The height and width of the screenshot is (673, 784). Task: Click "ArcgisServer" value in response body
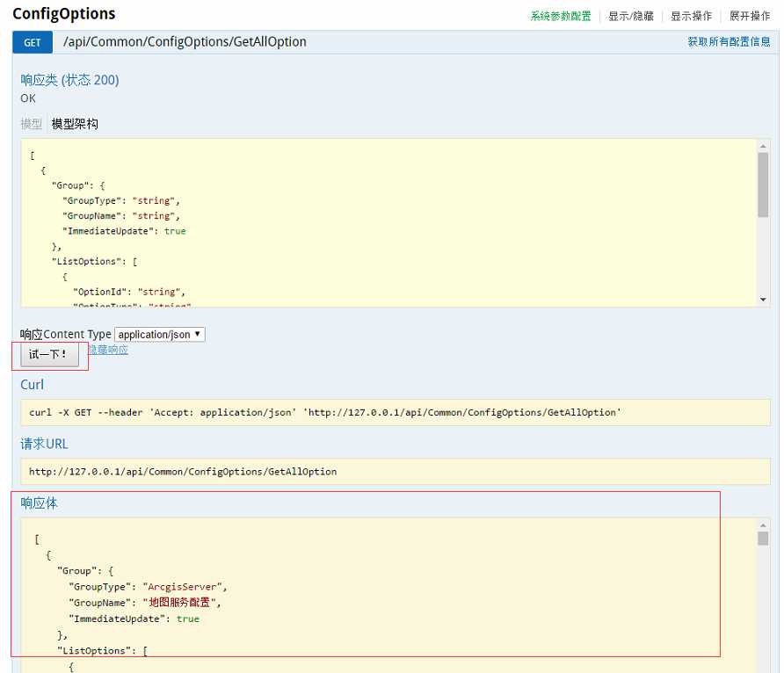click(182, 587)
